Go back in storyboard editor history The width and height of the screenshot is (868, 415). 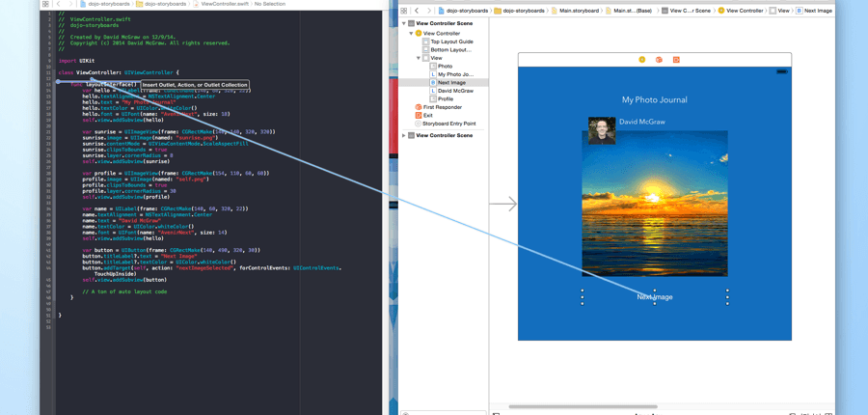click(417, 11)
